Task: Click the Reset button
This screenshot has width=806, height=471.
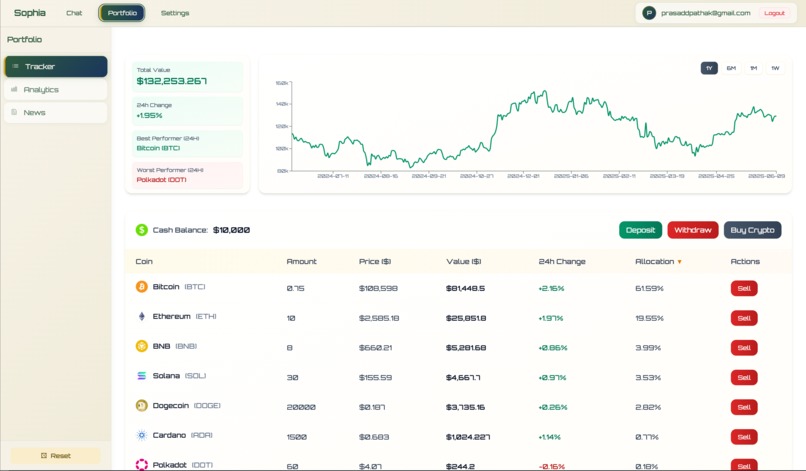Action: pyautogui.click(x=56, y=456)
